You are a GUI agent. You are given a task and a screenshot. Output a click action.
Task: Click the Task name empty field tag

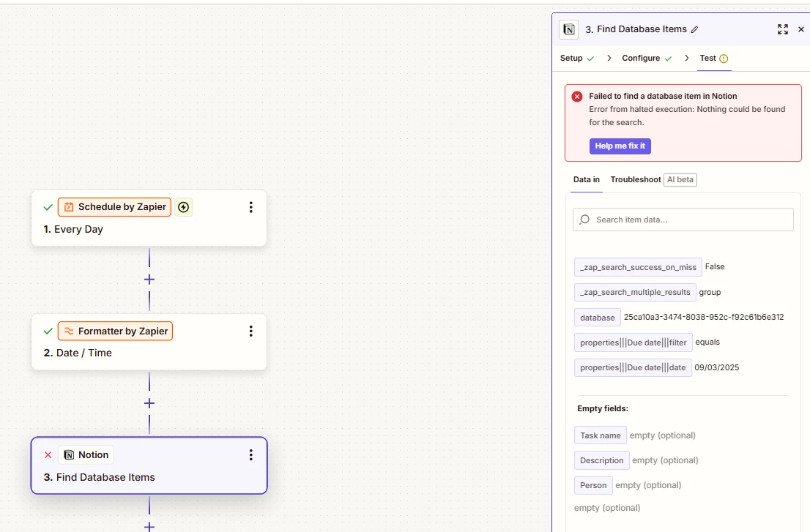click(601, 435)
